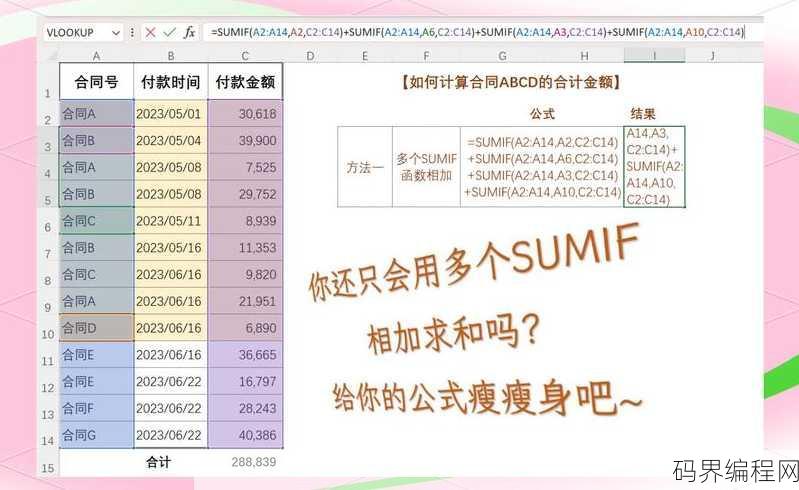
Task: Select date cell 2023/05/01
Action: [171, 114]
